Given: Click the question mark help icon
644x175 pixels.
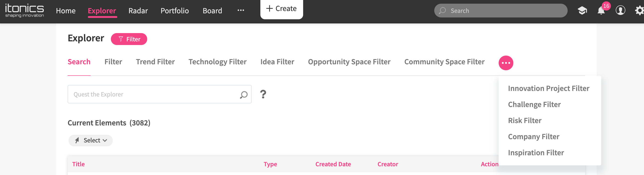Looking at the screenshot, I should coord(263,94).
